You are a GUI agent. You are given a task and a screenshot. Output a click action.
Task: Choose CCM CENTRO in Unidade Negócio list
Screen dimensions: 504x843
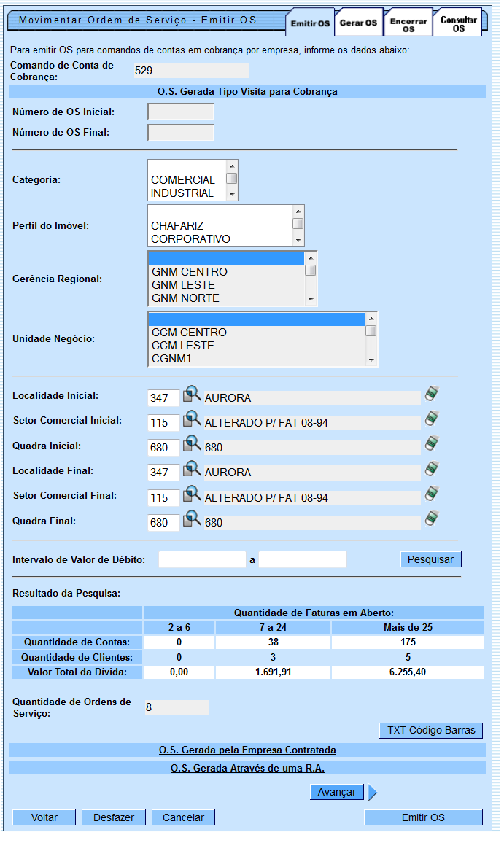[189, 333]
